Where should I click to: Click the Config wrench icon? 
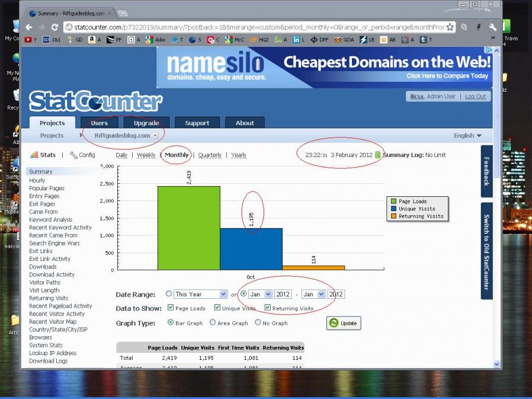point(73,155)
